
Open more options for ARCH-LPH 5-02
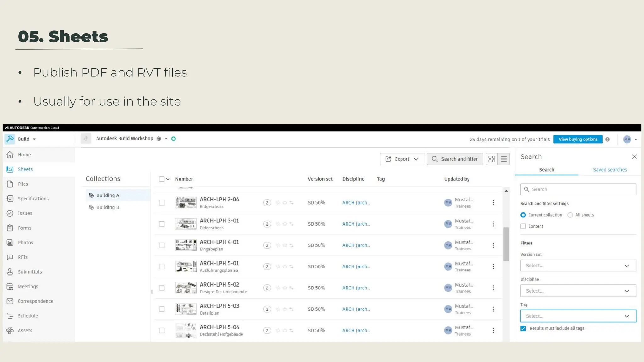click(493, 288)
